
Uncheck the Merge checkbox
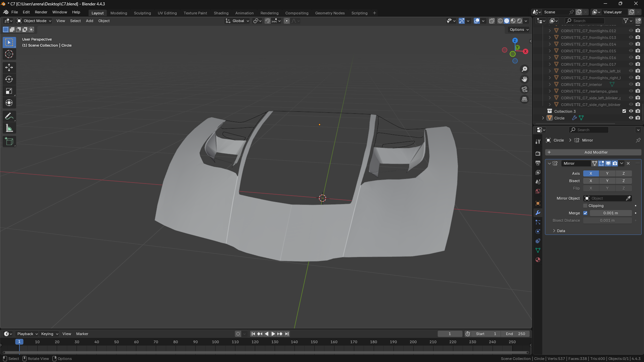coord(585,213)
